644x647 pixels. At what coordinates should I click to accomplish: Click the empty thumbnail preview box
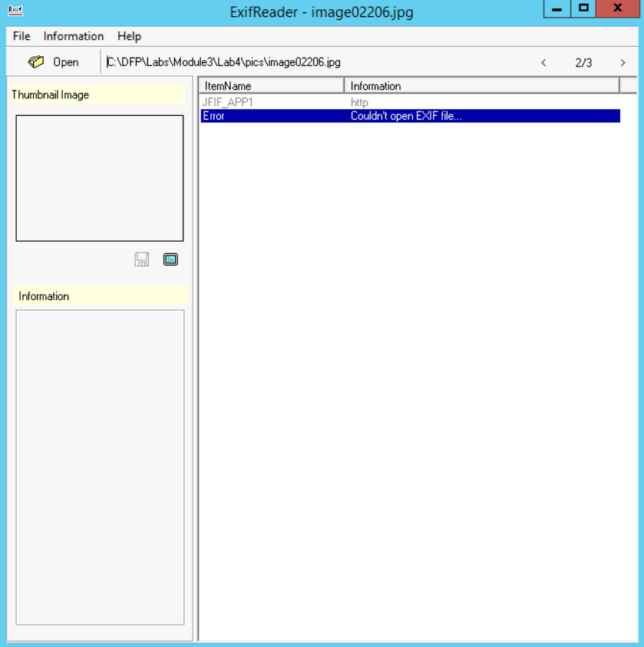click(100, 178)
